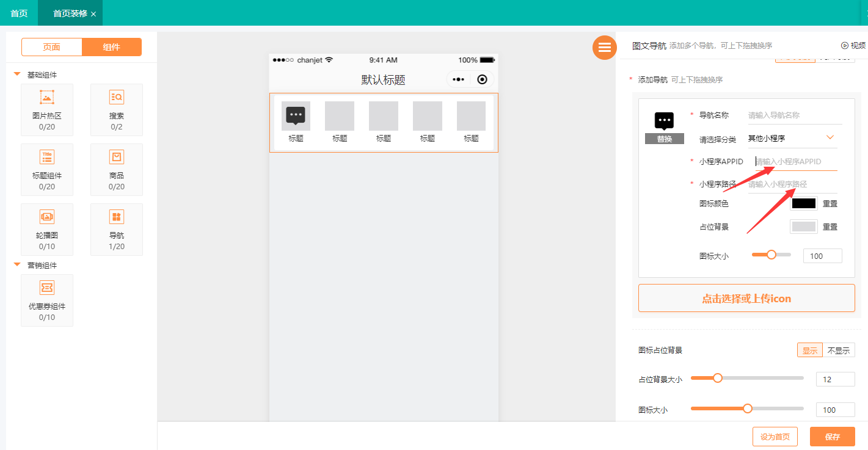Click the 小程序APPID input field
The width and height of the screenshot is (868, 450).
click(x=794, y=161)
